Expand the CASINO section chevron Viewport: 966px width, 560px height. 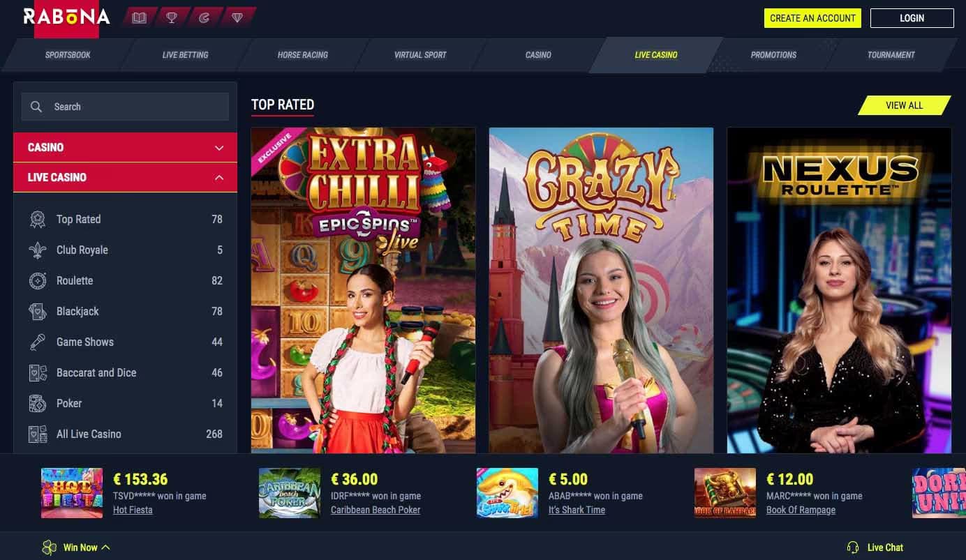(219, 148)
